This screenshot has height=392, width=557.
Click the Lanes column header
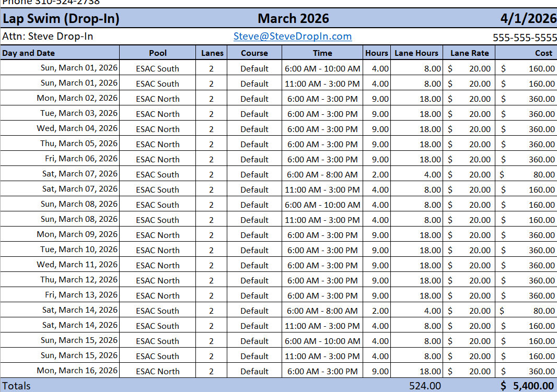pos(212,52)
